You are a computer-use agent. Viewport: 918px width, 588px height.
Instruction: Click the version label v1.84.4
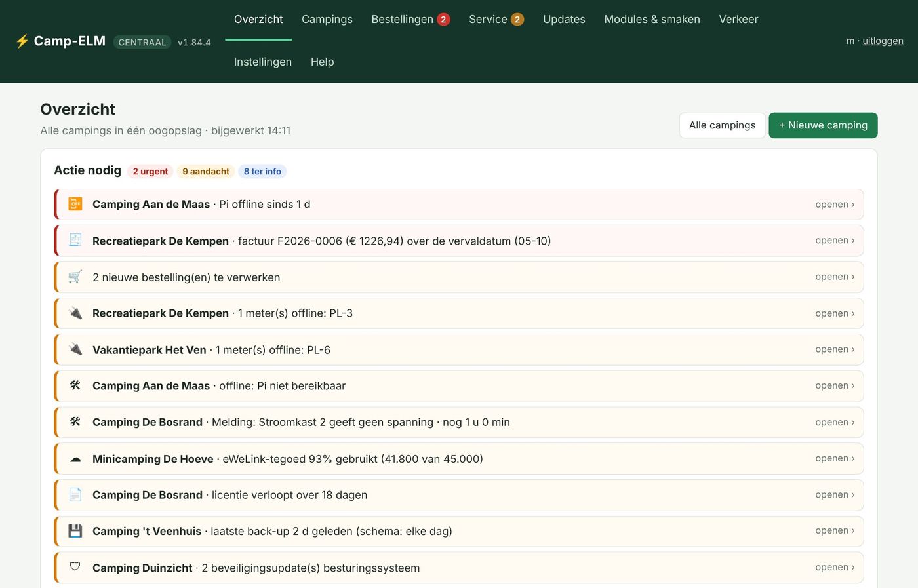[x=194, y=43]
